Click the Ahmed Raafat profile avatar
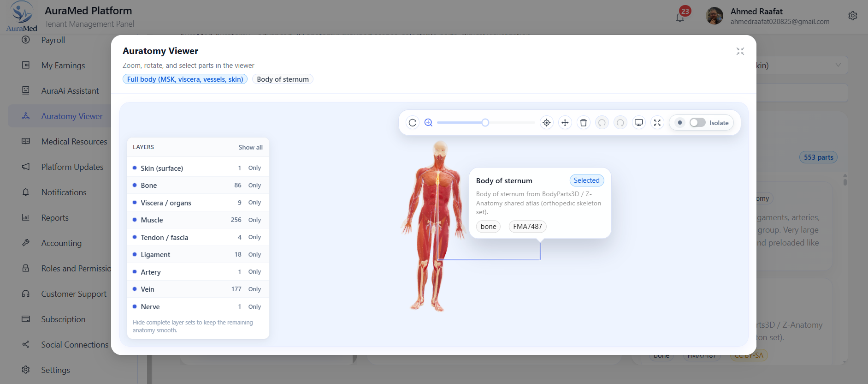Image resolution: width=868 pixels, height=384 pixels. tap(714, 16)
